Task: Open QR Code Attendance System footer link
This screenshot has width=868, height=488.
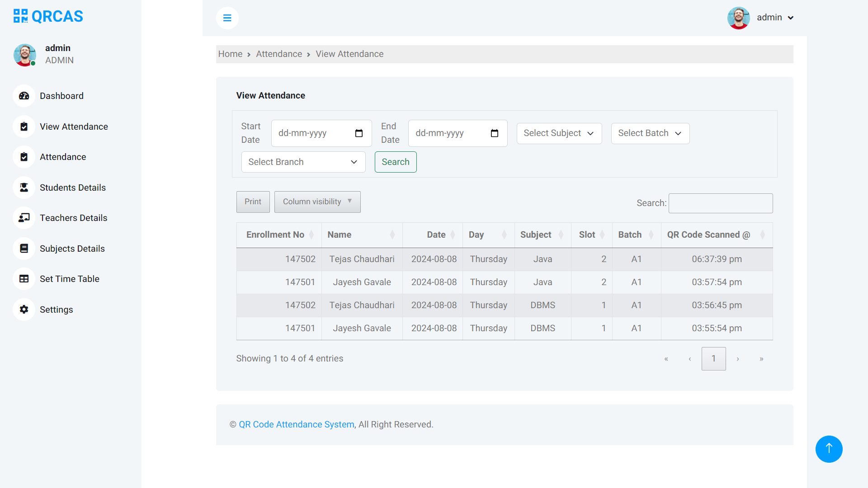Action: coord(296,424)
